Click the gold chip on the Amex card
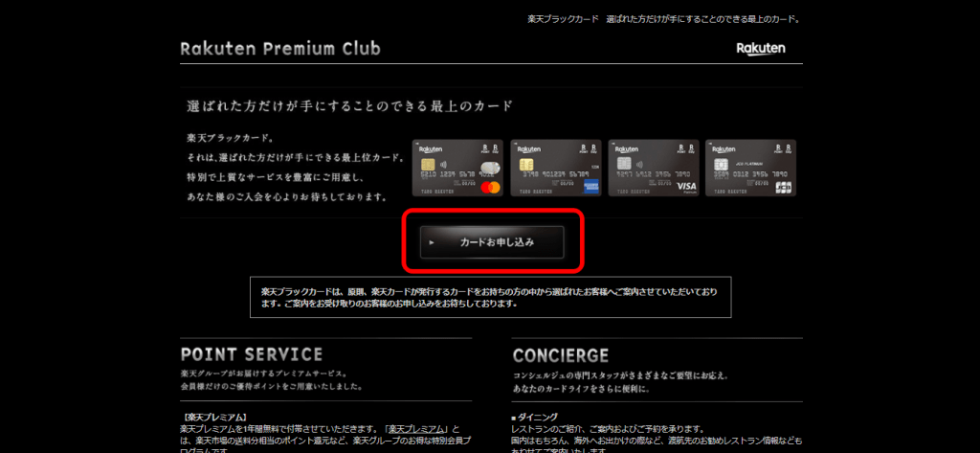 coord(525,165)
